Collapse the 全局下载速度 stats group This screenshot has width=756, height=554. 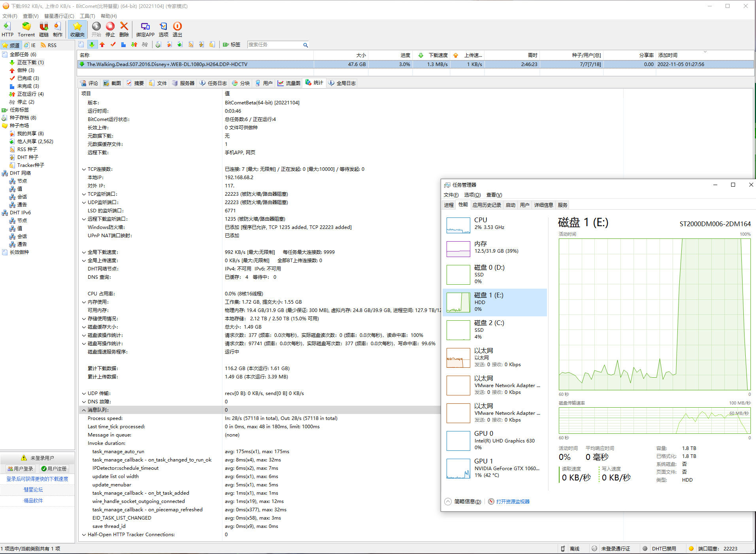[84, 252]
